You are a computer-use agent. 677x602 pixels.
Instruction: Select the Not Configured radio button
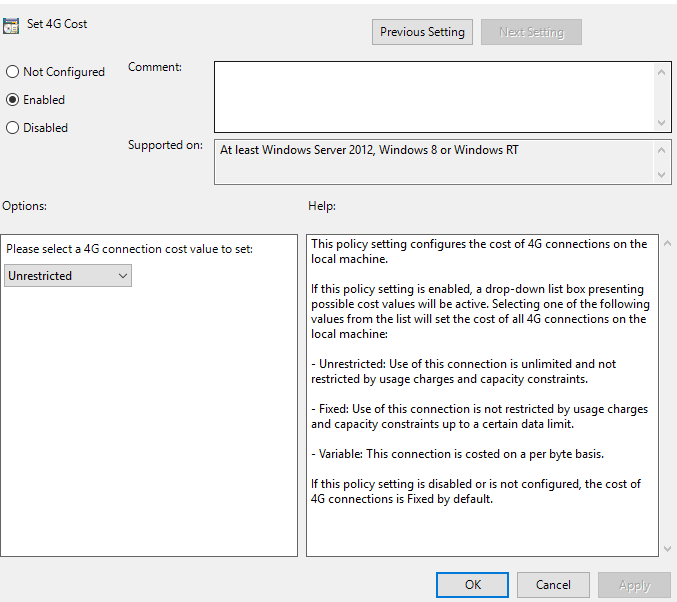(13, 72)
